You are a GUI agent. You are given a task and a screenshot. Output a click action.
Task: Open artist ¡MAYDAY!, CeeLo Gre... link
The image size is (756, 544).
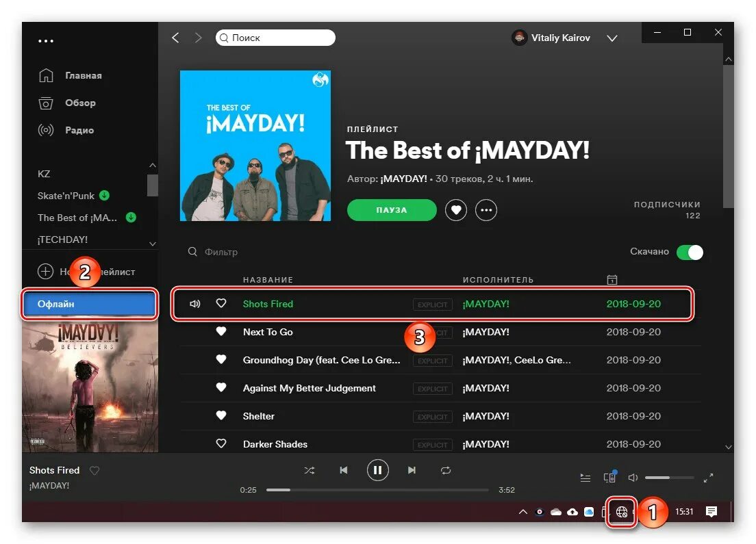click(516, 360)
